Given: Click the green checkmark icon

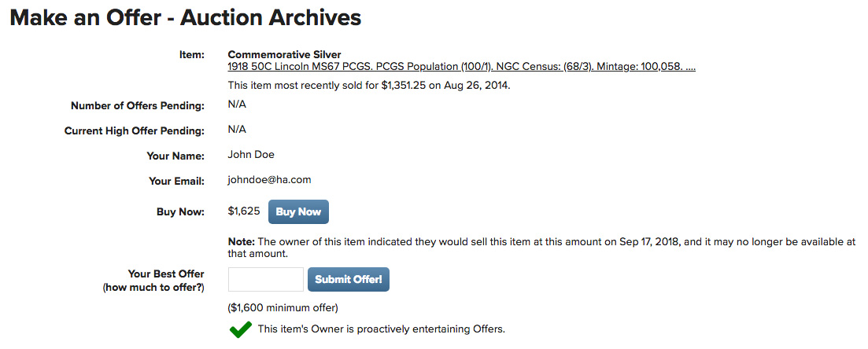Looking at the screenshot, I should point(240,330).
